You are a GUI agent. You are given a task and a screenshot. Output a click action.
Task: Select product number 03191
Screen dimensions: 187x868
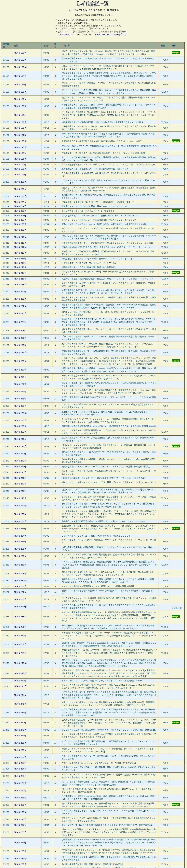coord(6,128)
